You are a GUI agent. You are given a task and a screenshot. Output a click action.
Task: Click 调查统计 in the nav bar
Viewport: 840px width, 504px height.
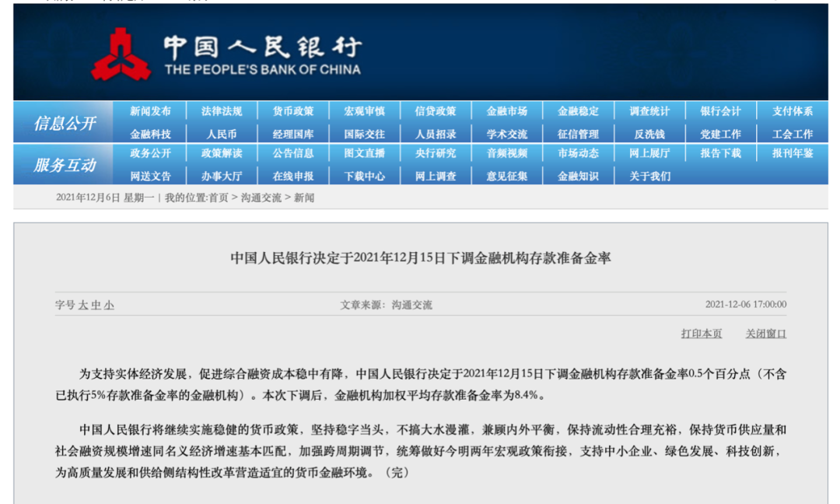(x=649, y=111)
